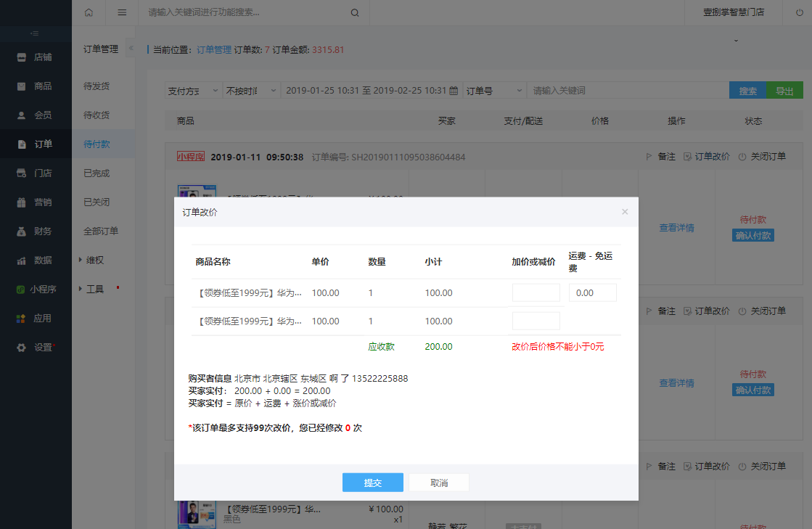Close the 订单改价 dialog
The height and width of the screenshot is (529, 812).
[x=625, y=212]
